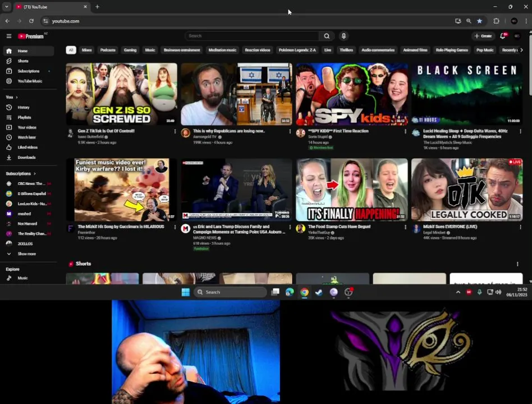Select the All filter chip
Image resolution: width=532 pixels, height=404 pixels.
[71, 50]
